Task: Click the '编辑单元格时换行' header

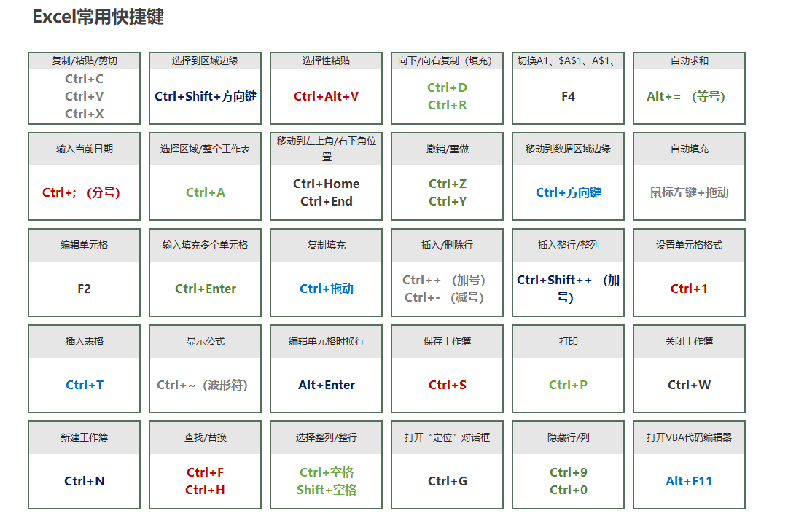Action: 326,342
